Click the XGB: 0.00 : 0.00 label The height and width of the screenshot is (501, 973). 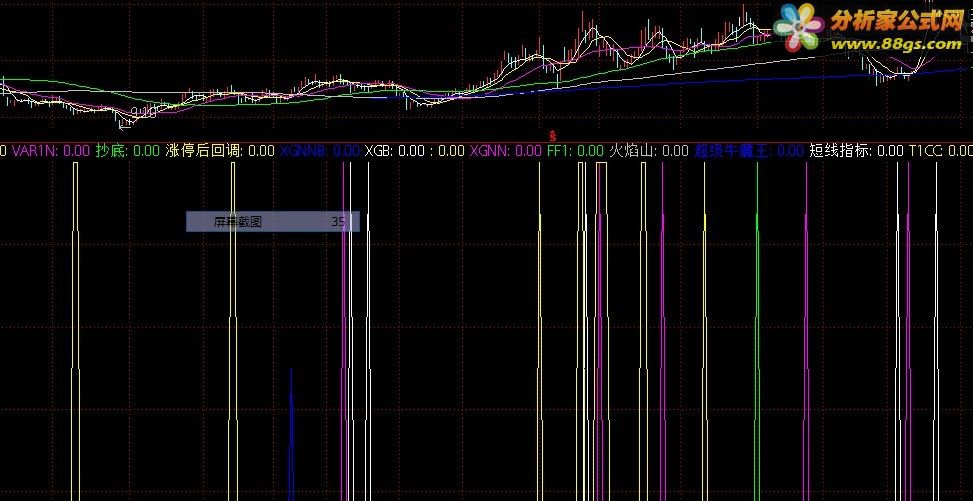pyautogui.click(x=415, y=151)
